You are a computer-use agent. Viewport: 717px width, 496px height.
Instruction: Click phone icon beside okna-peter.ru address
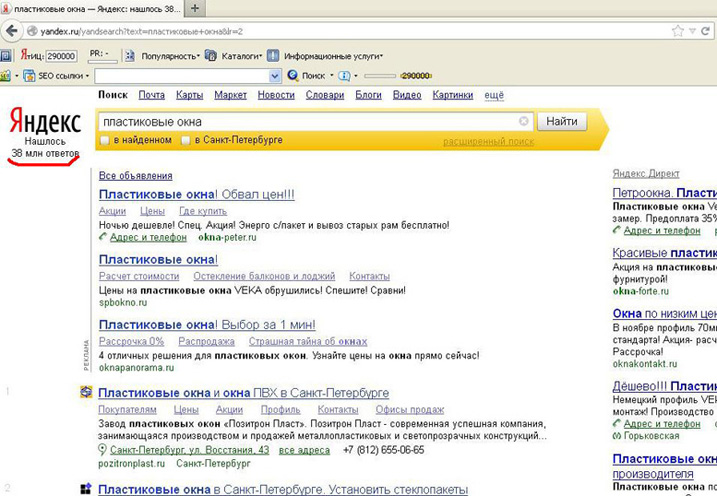click(x=103, y=236)
